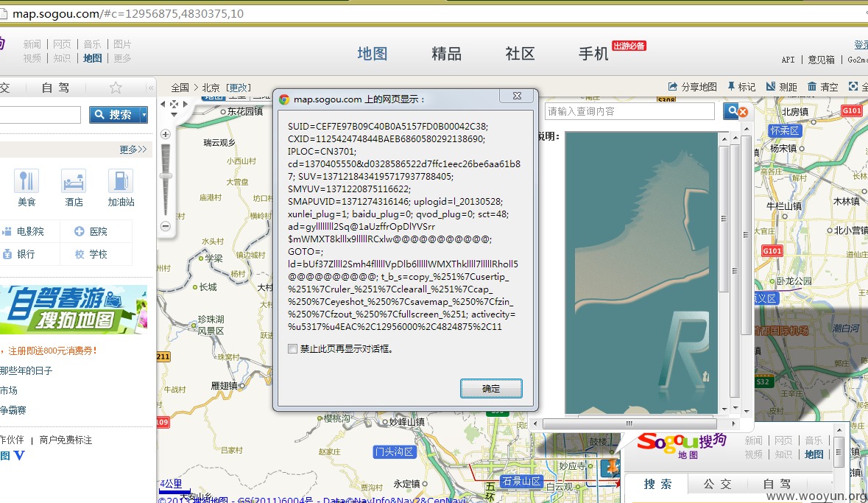Click the blue 搜索 search button

(114, 115)
